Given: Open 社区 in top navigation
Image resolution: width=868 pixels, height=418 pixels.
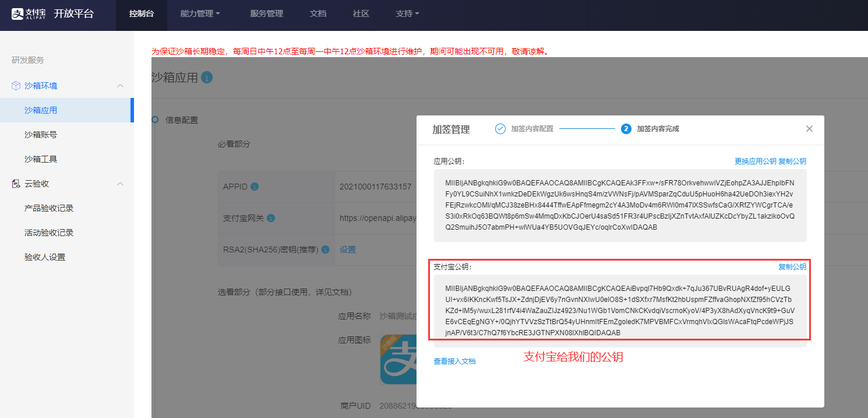Looking at the screenshot, I should 361,14.
